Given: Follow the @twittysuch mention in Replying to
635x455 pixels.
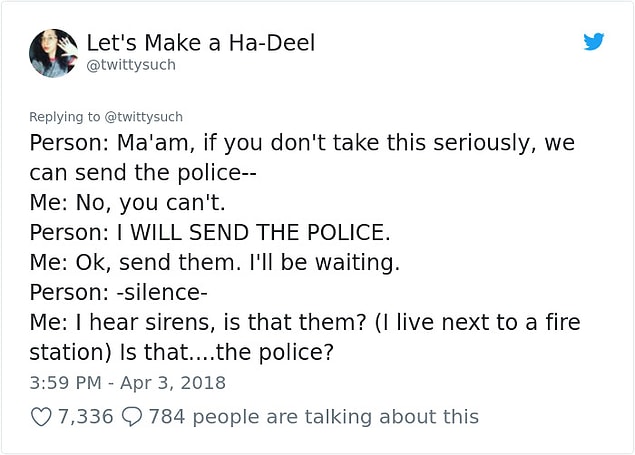Looking at the screenshot, I should [x=144, y=117].
